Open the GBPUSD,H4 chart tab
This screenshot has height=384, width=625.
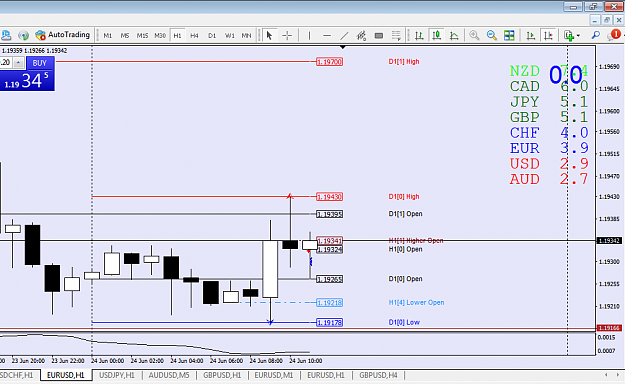coord(378,375)
